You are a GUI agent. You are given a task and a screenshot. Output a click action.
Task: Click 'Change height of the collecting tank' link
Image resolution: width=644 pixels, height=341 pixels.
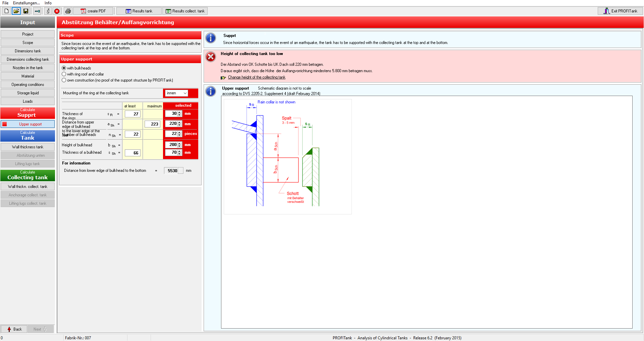pyautogui.click(x=257, y=77)
